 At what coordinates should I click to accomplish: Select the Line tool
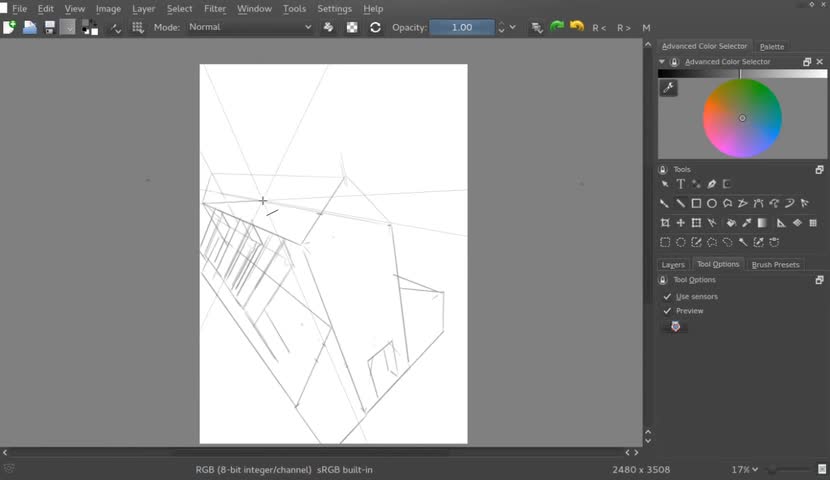click(681, 203)
